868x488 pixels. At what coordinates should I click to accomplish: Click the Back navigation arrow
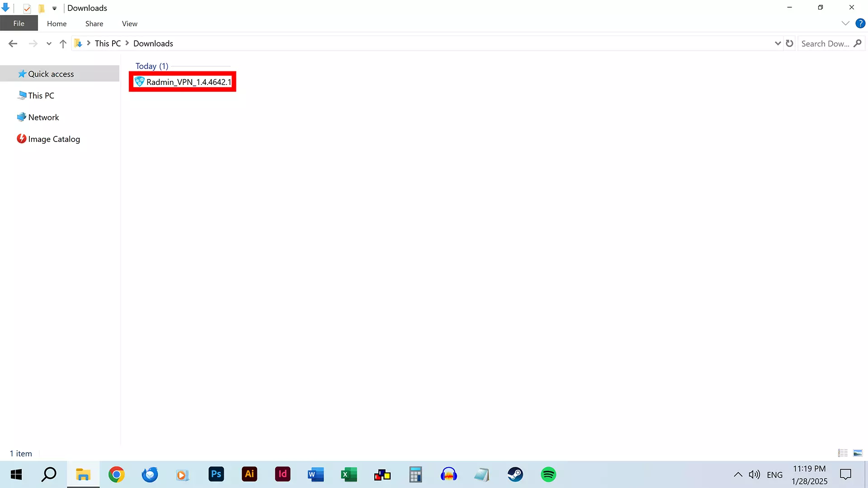click(x=13, y=44)
